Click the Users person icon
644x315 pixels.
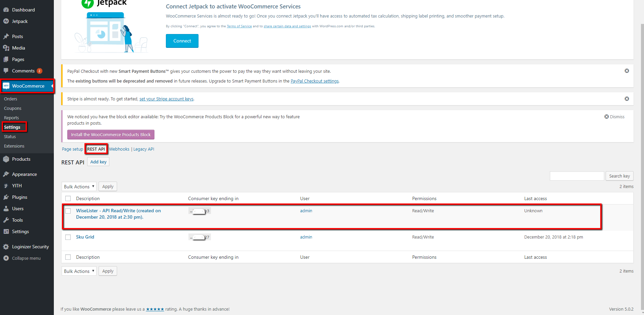click(6, 209)
